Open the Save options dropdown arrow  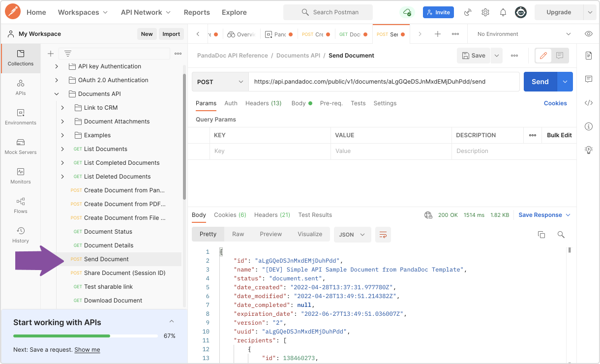(497, 56)
